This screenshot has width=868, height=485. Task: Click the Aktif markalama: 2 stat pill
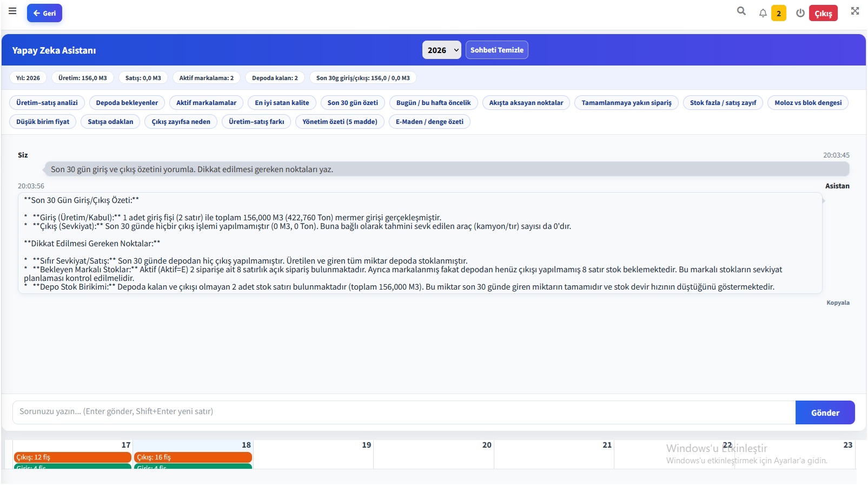tap(207, 78)
